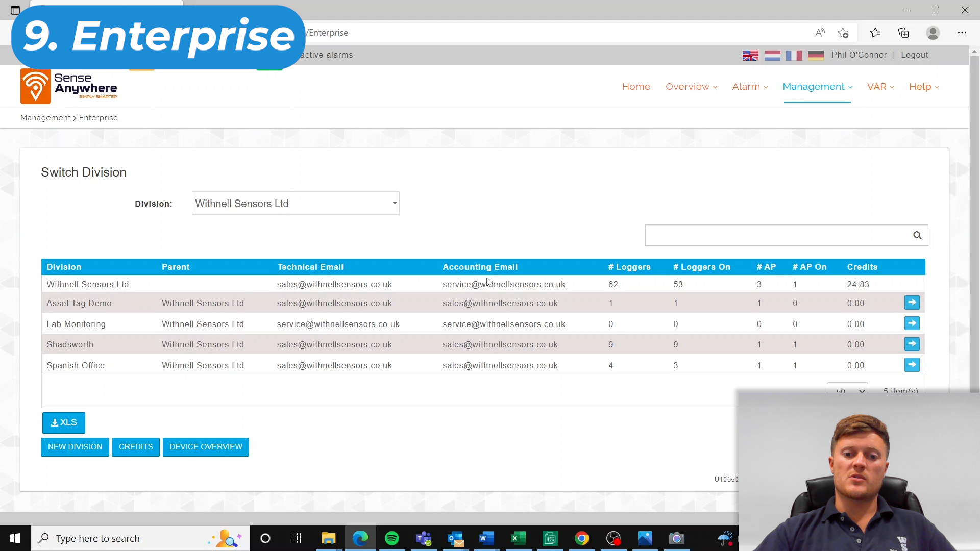The width and height of the screenshot is (980, 551).
Task: Open the Camera app on the taskbar
Action: 677,538
